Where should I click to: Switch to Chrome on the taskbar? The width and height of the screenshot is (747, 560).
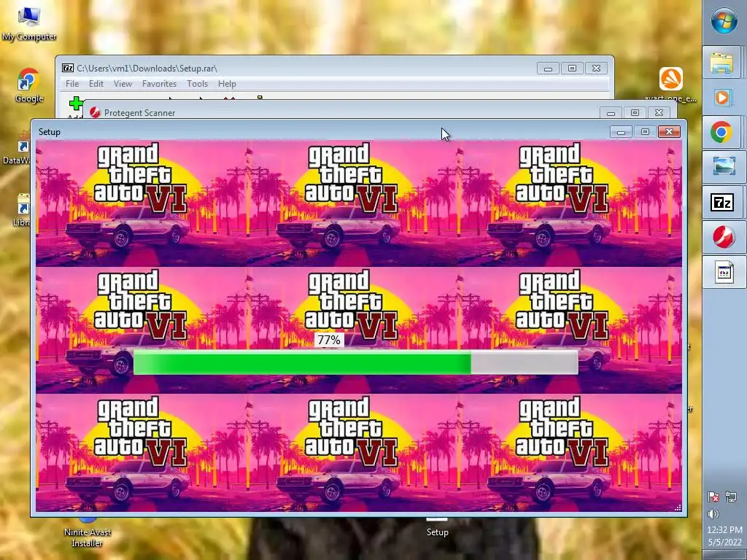(721, 132)
